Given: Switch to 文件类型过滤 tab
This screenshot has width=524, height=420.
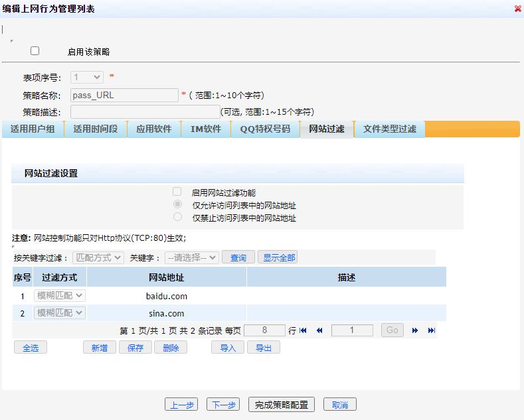Looking at the screenshot, I should click(390, 129).
